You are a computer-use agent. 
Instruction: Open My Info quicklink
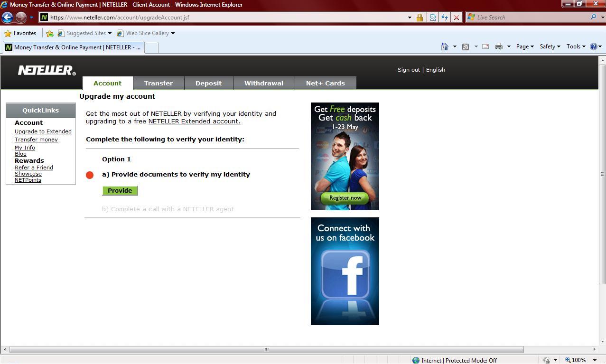[x=25, y=148]
